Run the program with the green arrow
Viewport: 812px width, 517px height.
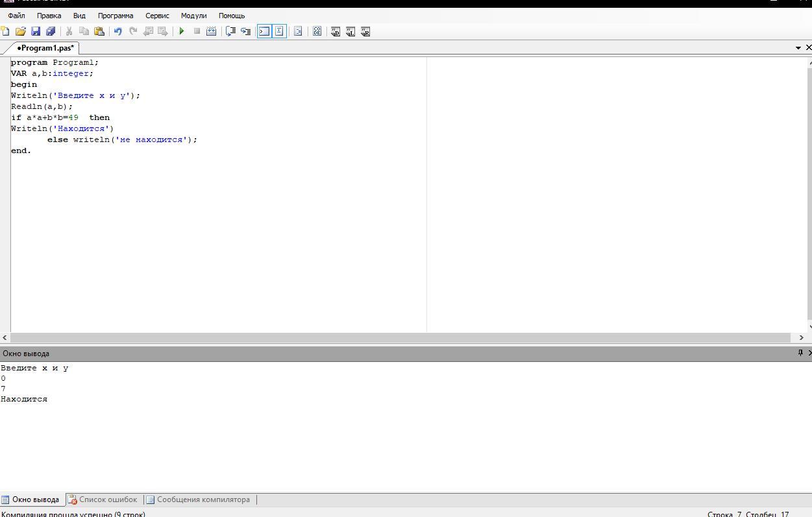[182, 31]
